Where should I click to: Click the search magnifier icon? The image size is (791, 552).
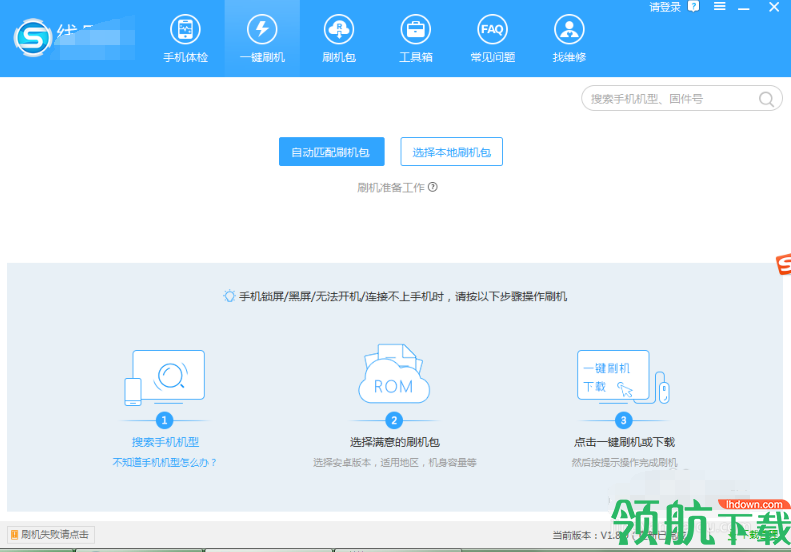click(766, 99)
